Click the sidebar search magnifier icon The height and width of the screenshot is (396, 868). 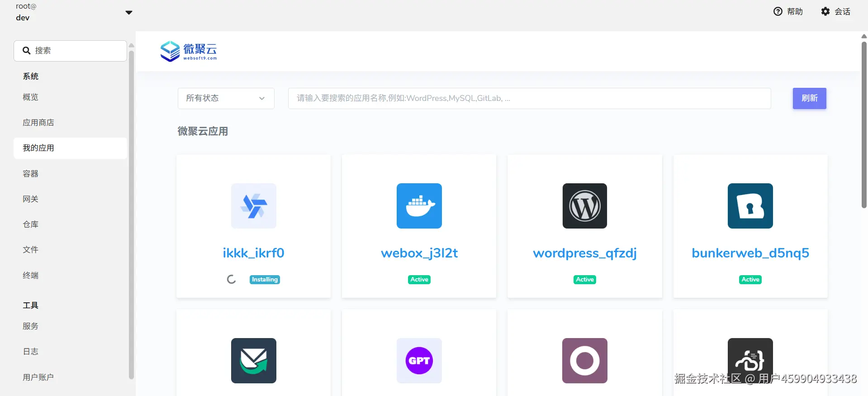(x=27, y=51)
